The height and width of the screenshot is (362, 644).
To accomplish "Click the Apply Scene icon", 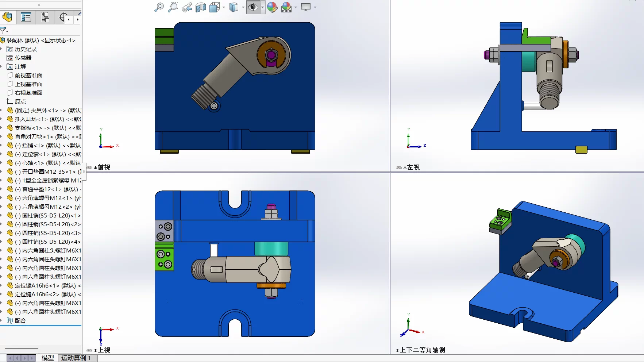I will 287,7.
